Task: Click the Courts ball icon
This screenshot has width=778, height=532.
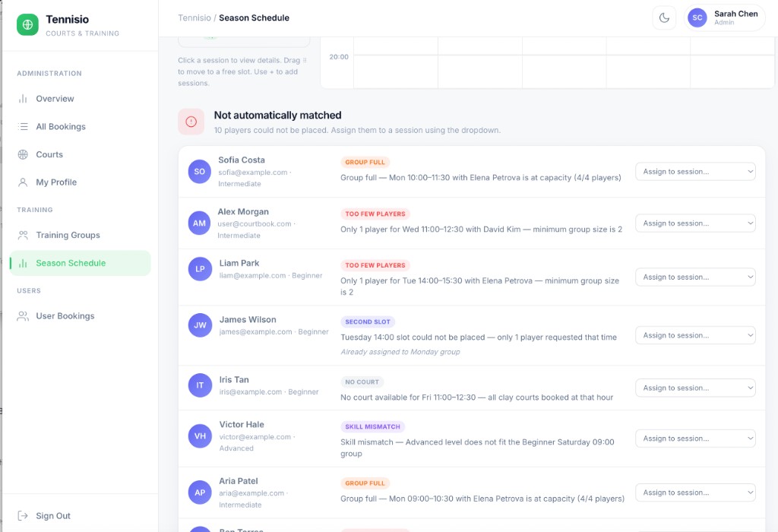Action: (23, 154)
